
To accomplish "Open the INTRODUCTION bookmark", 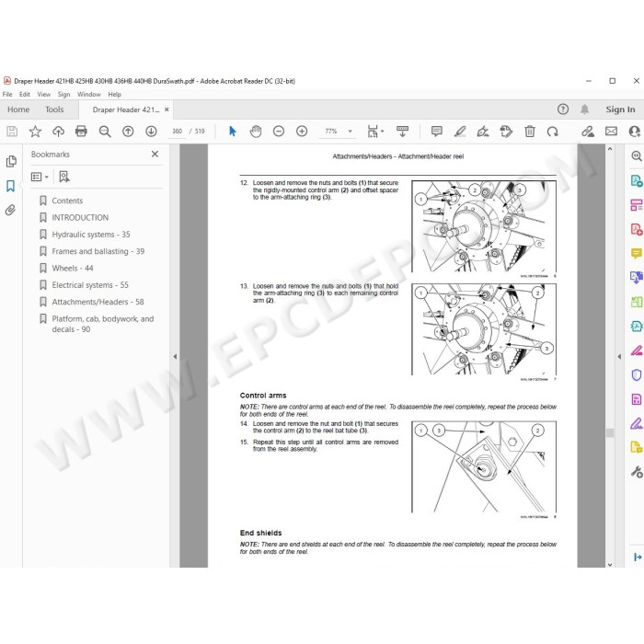I will point(80,218).
